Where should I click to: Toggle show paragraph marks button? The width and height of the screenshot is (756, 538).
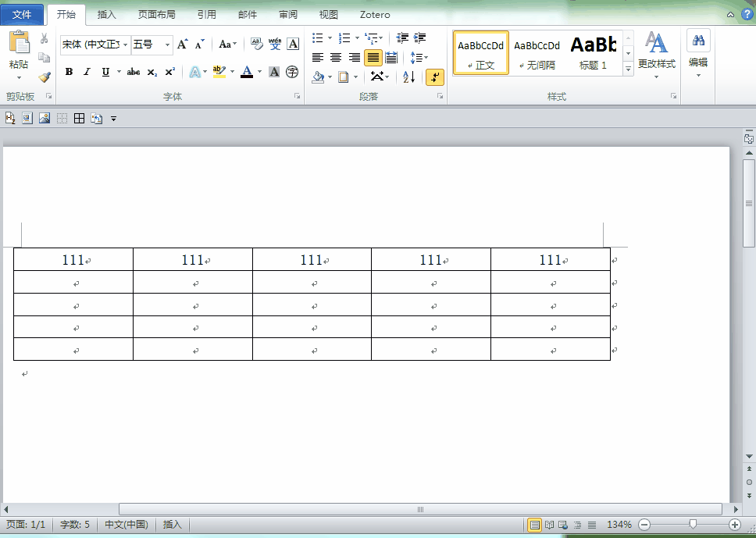pos(435,77)
